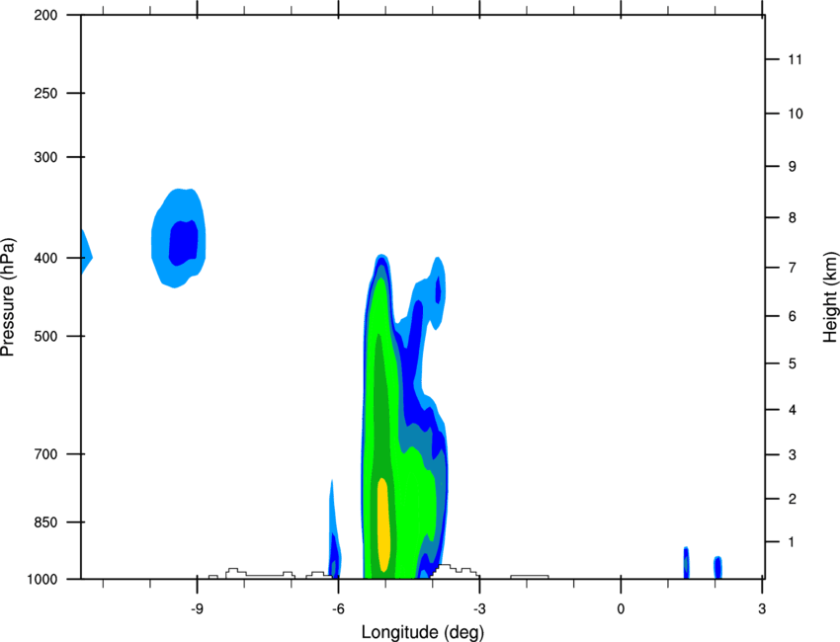840x642 pixels.
Task: Click the -9 longitude tick label
Action: (x=197, y=609)
